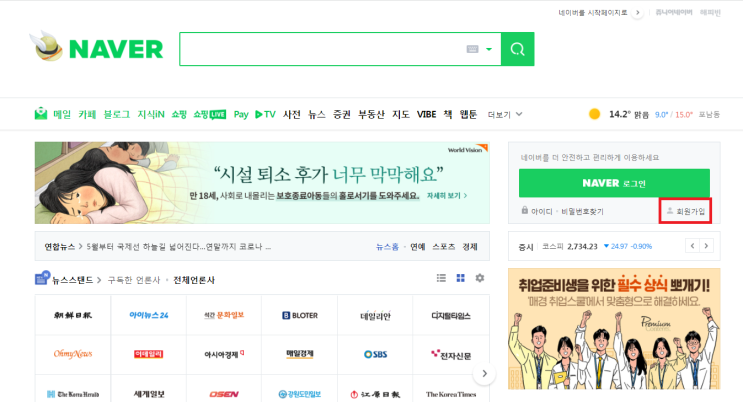This screenshot has height=402, width=743.
Task: Click the green NAVER 로그인 button
Action: [x=614, y=183]
